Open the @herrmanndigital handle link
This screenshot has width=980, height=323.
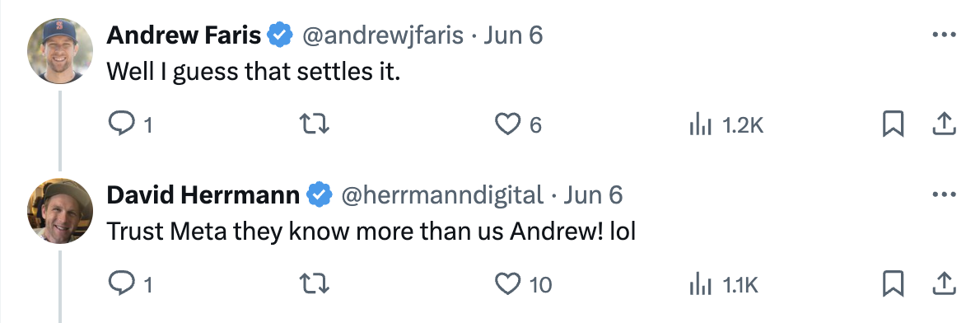click(x=441, y=195)
